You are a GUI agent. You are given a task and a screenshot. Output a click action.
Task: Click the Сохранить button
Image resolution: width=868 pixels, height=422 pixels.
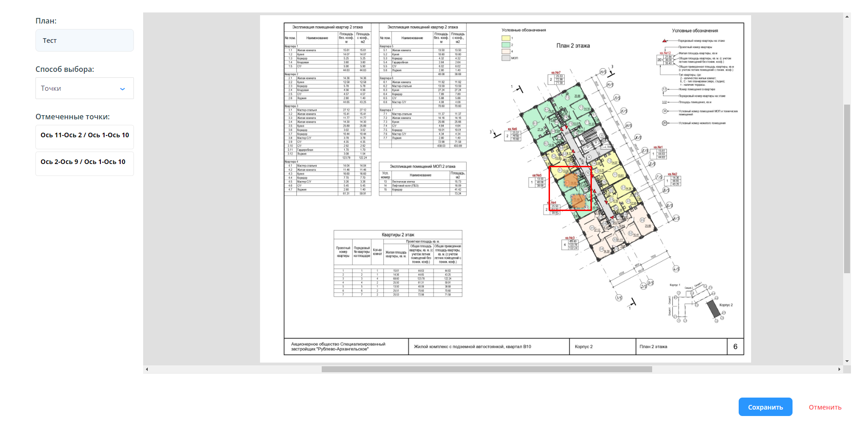[765, 407]
